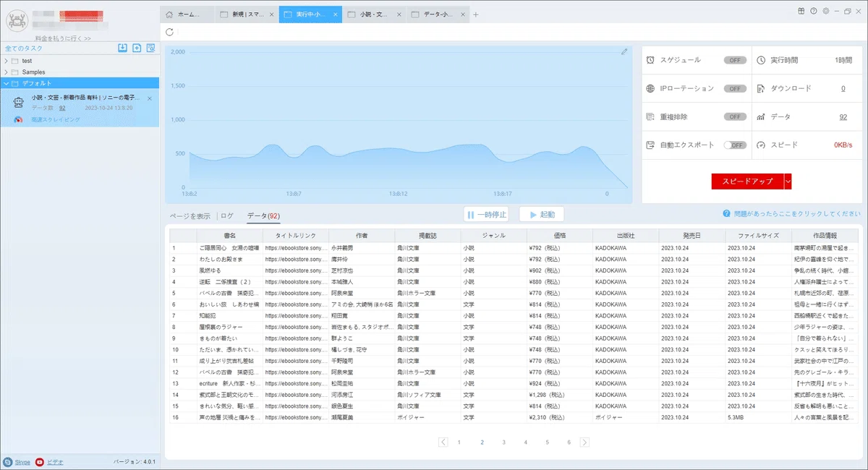Image resolution: width=868 pixels, height=470 pixels.
Task: Click the スピードアップ button
Action: click(x=747, y=181)
